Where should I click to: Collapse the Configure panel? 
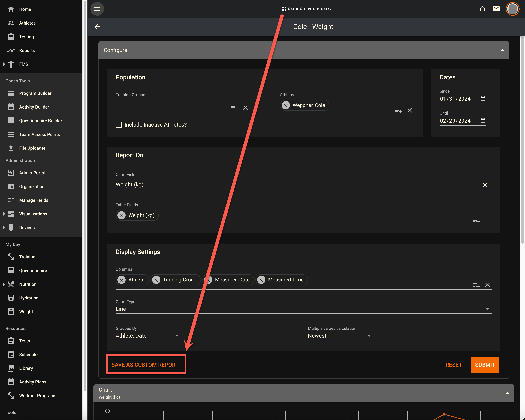click(502, 50)
